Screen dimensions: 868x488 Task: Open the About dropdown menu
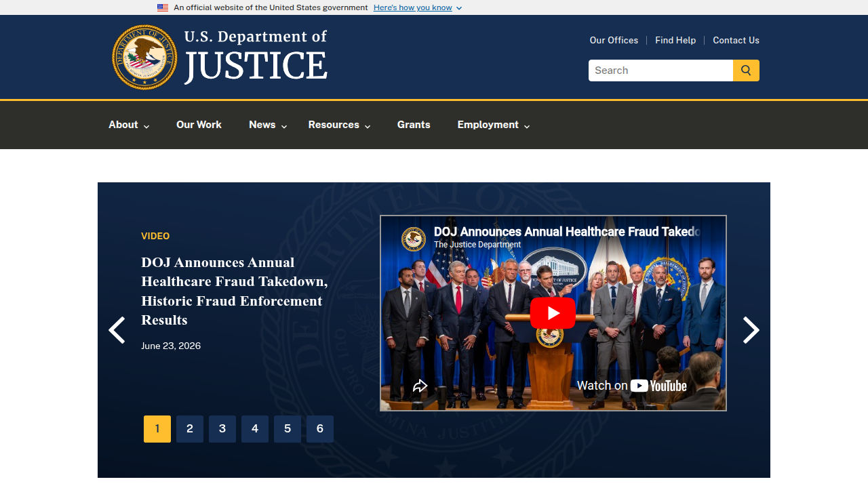coord(129,125)
